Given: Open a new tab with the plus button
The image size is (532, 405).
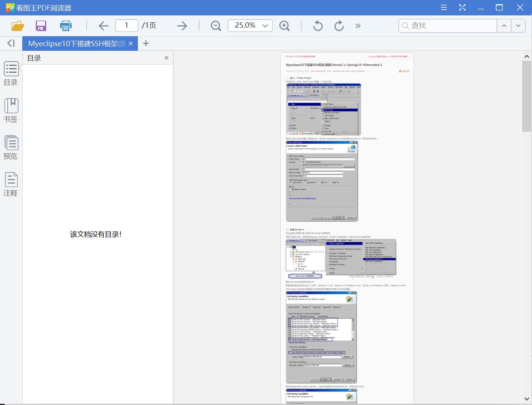Looking at the screenshot, I should 146,44.
